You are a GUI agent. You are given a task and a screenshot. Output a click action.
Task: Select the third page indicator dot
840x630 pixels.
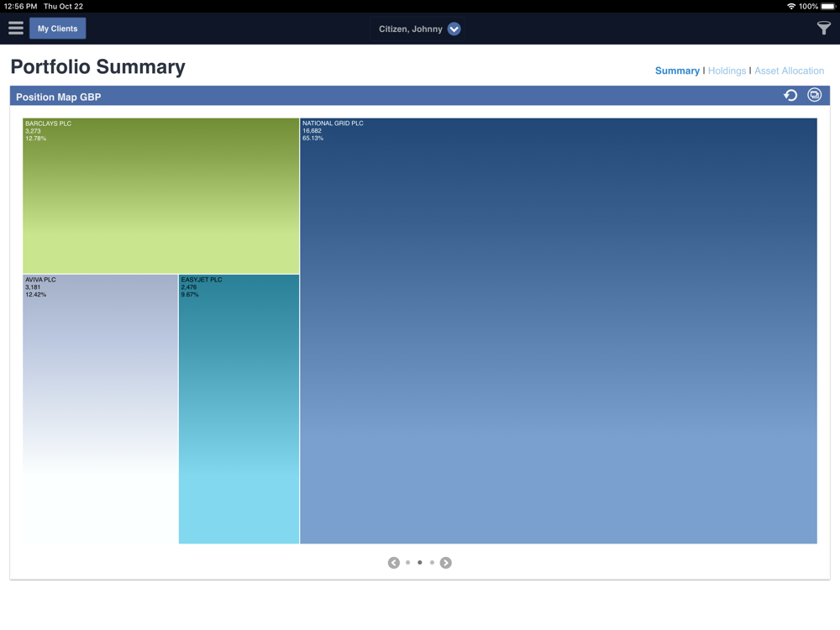(x=432, y=563)
